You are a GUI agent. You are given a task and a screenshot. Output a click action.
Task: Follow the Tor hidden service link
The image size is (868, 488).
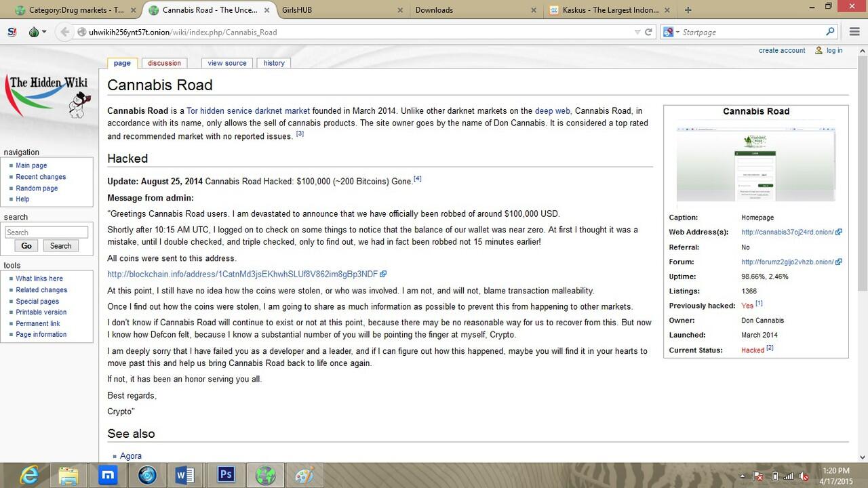click(219, 111)
